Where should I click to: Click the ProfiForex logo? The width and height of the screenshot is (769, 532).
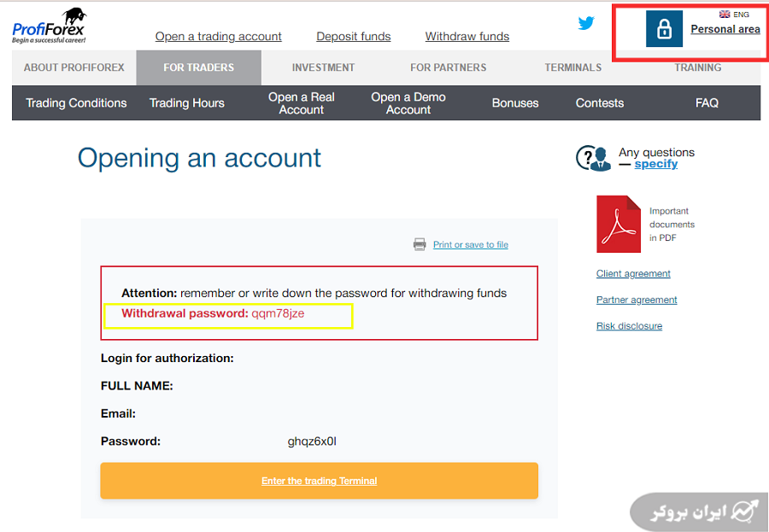pos(49,26)
